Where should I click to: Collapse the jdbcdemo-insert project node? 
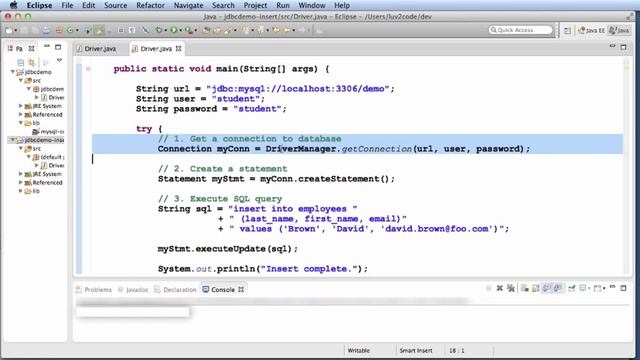point(13,140)
